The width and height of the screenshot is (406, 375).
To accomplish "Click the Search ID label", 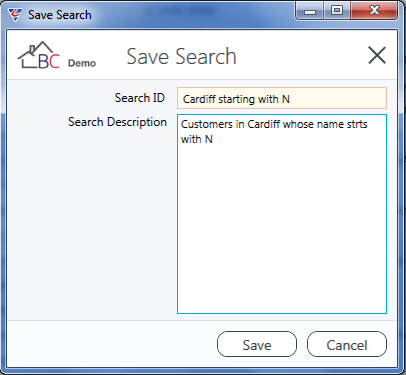I will 140,98.
